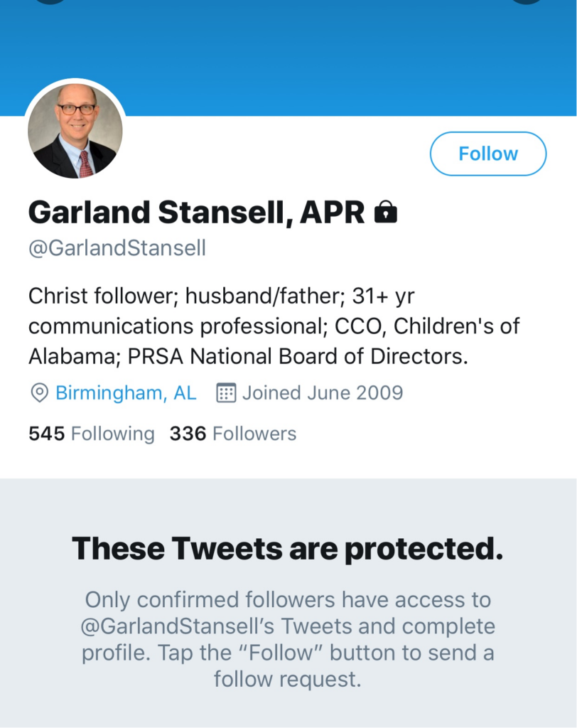Tap the Follow button
This screenshot has width=577, height=728.
coord(488,154)
